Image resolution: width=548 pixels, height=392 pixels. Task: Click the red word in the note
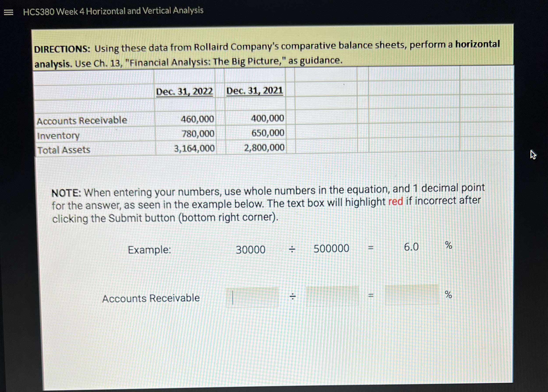tap(395, 201)
